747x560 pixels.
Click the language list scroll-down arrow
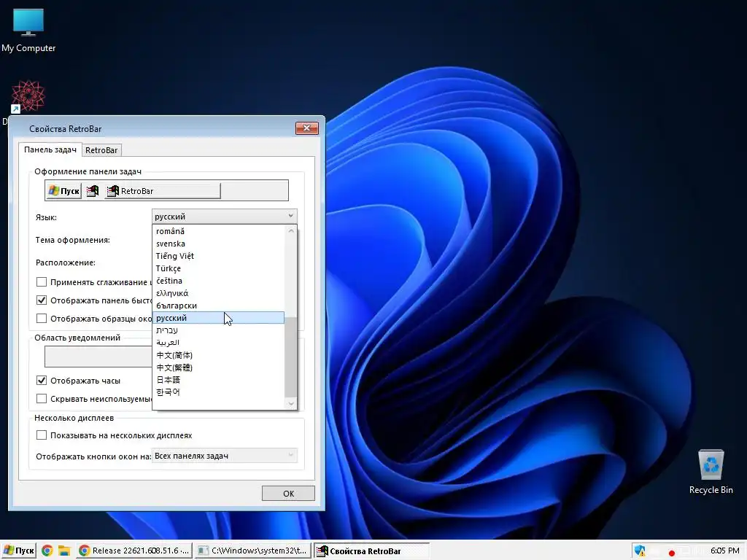click(290, 403)
